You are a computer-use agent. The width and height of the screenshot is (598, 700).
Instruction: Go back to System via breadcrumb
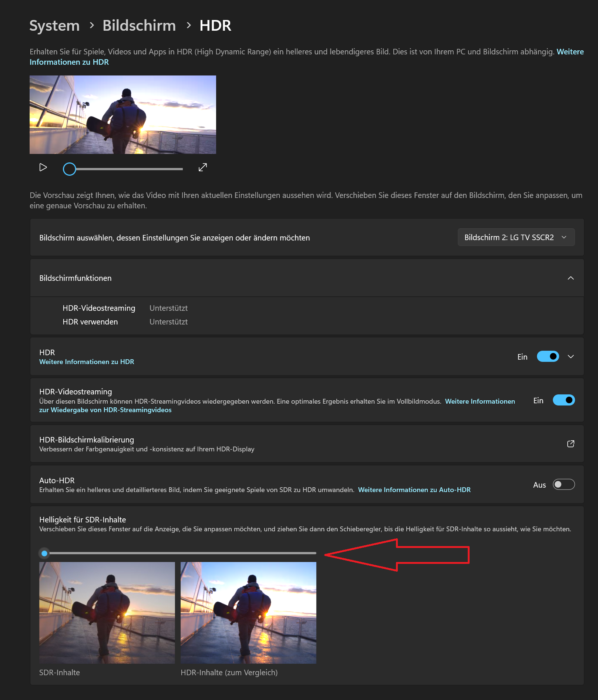point(54,25)
